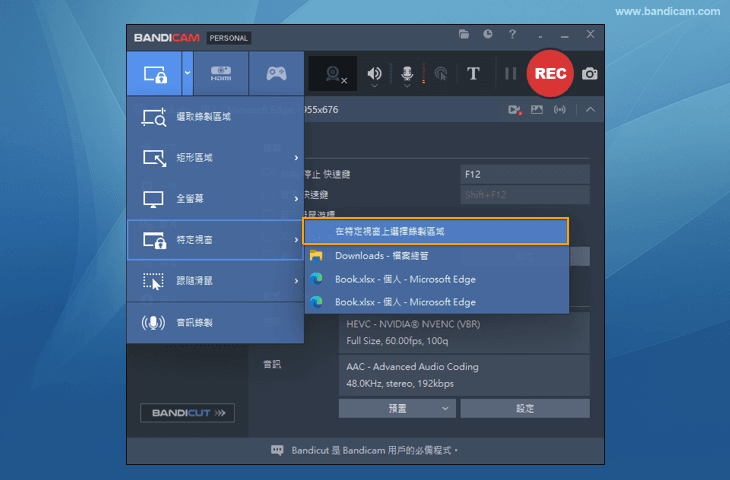The image size is (730, 480).
Task: Click the video recording icon in status bar
Action: pyautogui.click(x=514, y=110)
